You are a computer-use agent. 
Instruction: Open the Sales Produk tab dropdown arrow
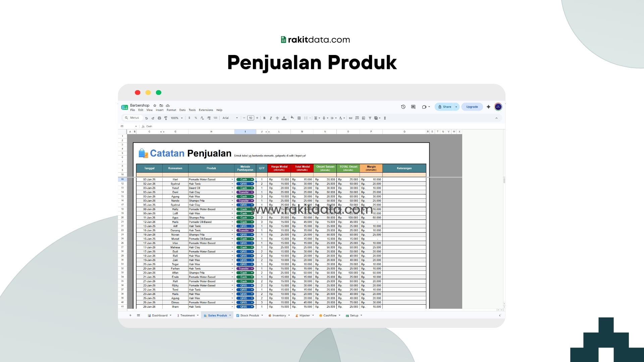[x=230, y=315]
